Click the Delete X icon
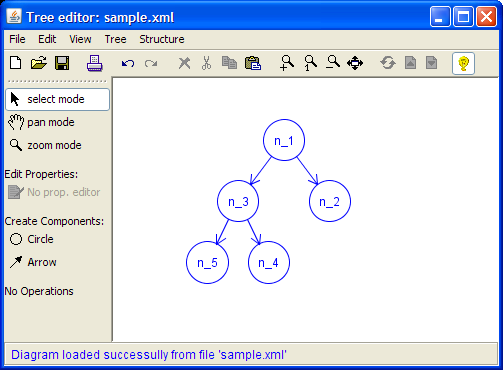503x370 pixels. pos(184,63)
